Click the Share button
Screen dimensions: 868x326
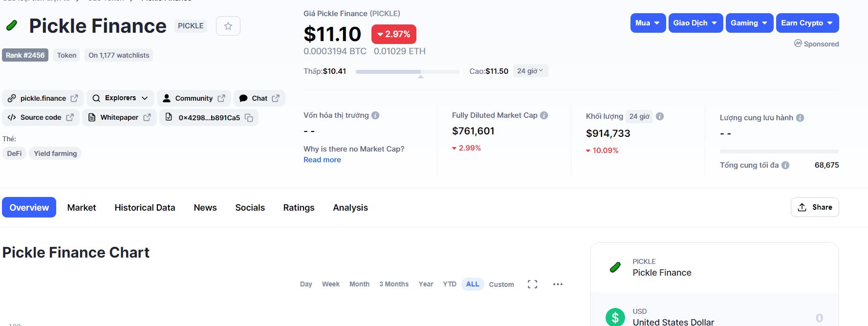[x=814, y=207]
